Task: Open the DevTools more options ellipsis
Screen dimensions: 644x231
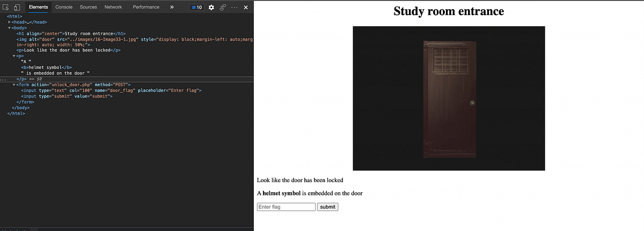Action: 234,8
